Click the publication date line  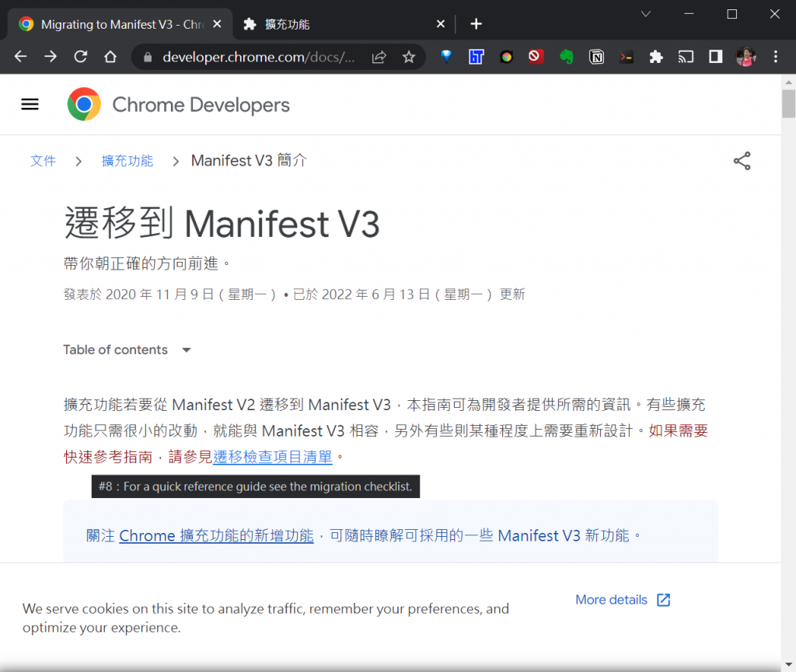pos(294,294)
